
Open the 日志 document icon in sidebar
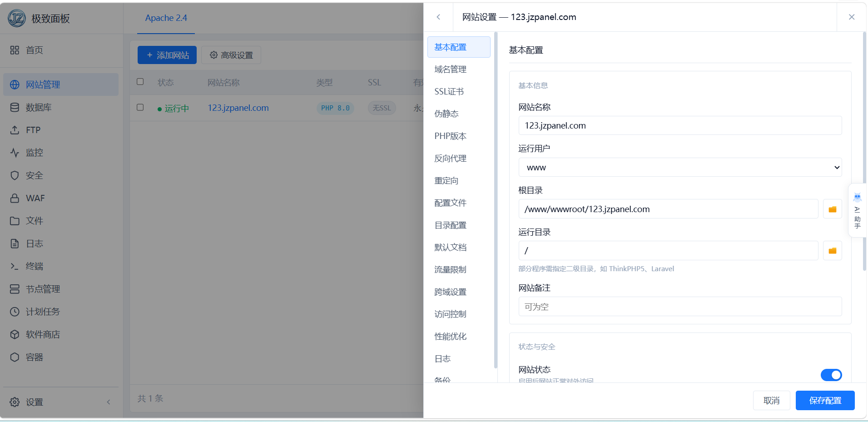tap(15, 243)
